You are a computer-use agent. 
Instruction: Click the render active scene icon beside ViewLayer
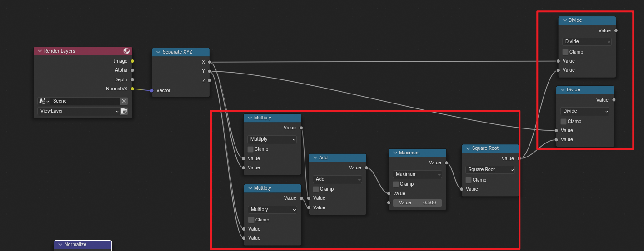point(124,111)
